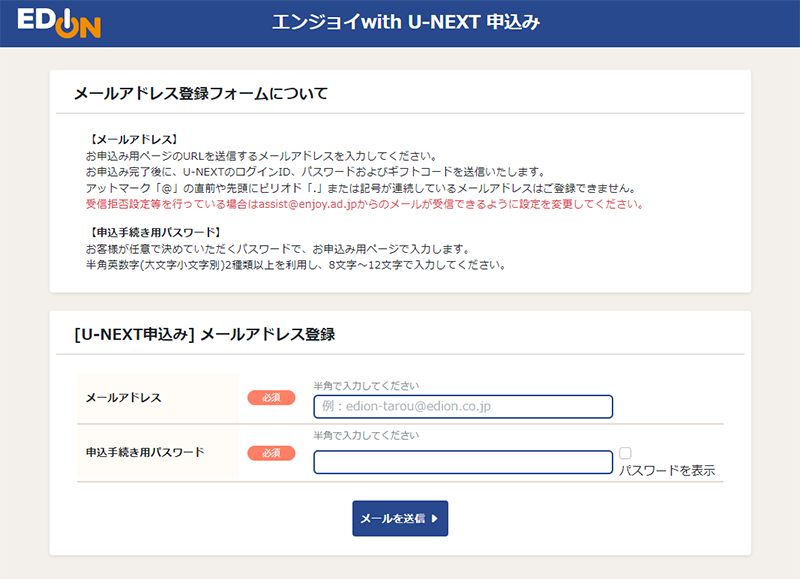Click the 申込手続き用パスワード row label
The height and width of the screenshot is (579, 801).
(145, 452)
